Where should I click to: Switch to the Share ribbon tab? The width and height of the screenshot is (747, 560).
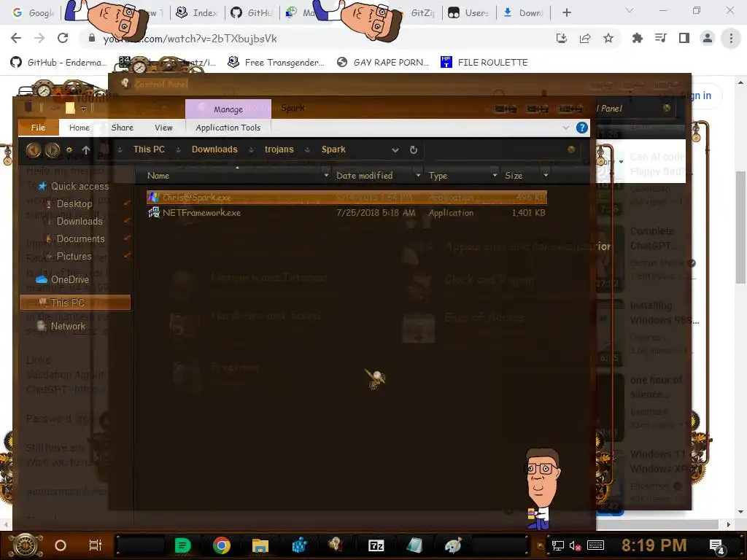122,128
